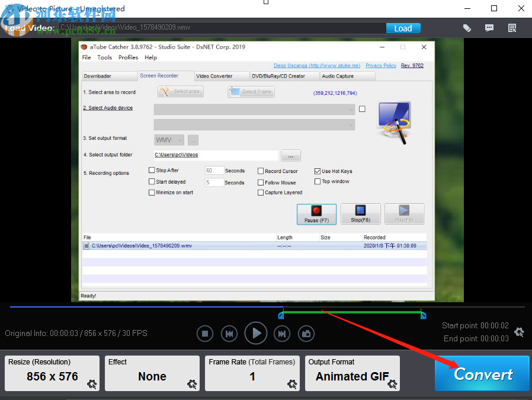Disable the Use Hot Keys checkbox

click(x=318, y=171)
